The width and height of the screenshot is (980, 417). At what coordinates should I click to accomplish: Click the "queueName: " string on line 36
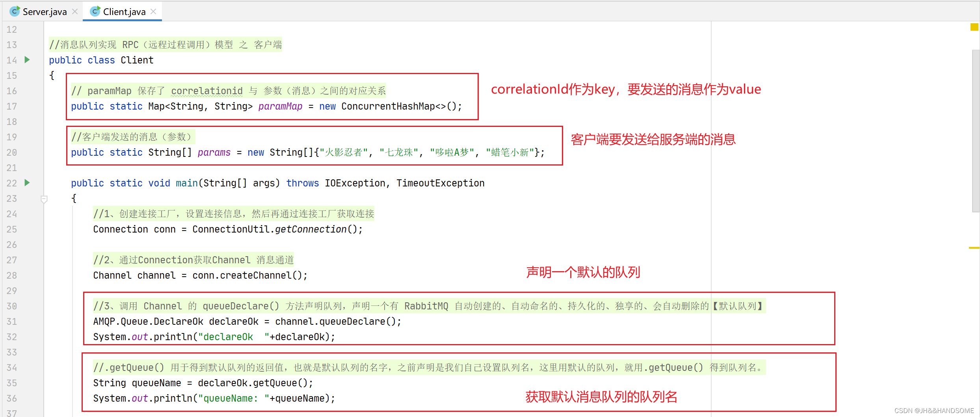point(234,398)
